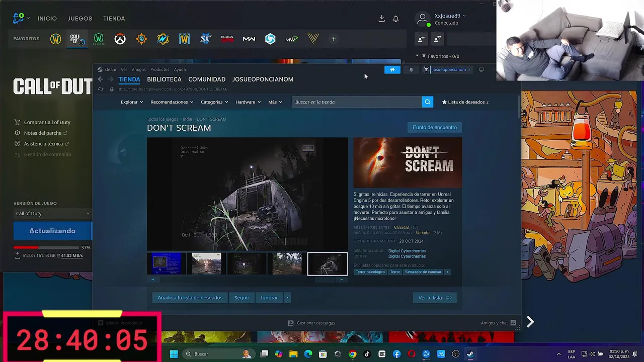Expand Explorar menu in Steam store
The width and height of the screenshot is (644, 362).
[132, 102]
